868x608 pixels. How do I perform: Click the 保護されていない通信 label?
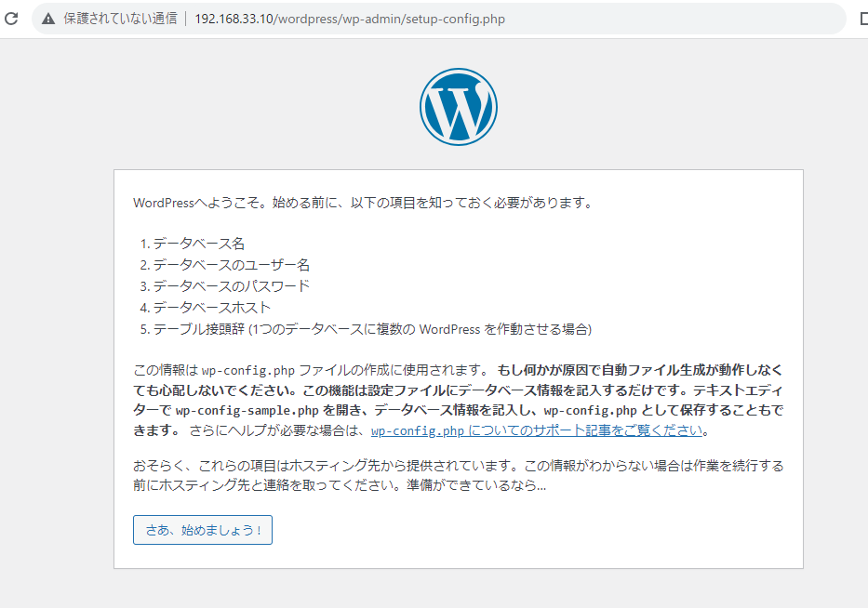(x=120, y=19)
